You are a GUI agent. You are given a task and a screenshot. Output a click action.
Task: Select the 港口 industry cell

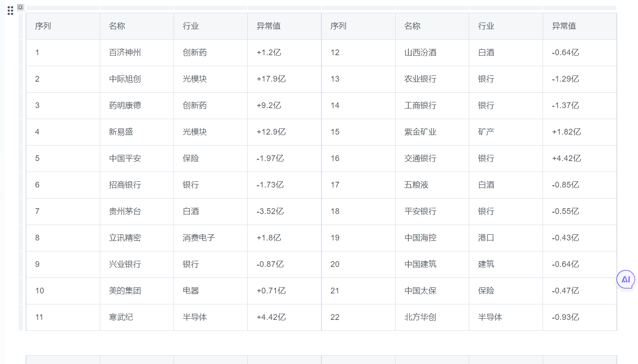486,238
